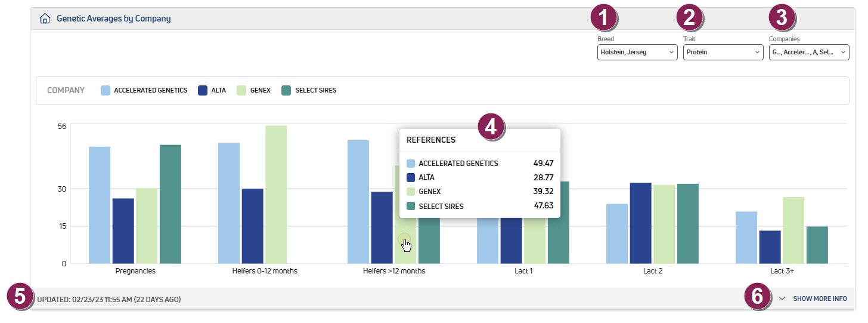Open the Breed dropdown showing Holstein, Jersey

point(637,53)
